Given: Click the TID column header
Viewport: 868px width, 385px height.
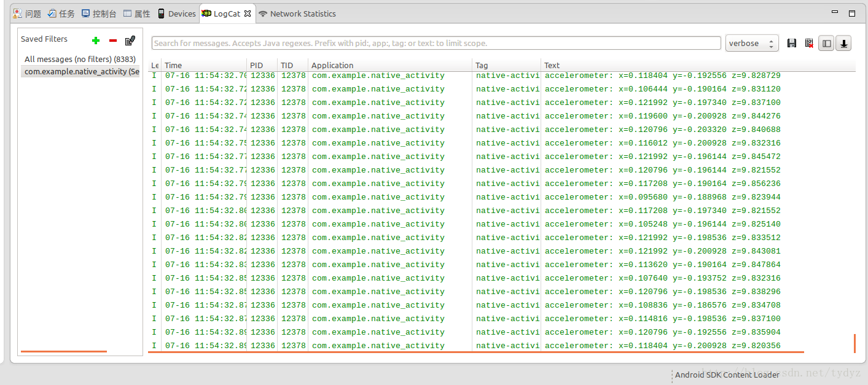Looking at the screenshot, I should (x=293, y=65).
